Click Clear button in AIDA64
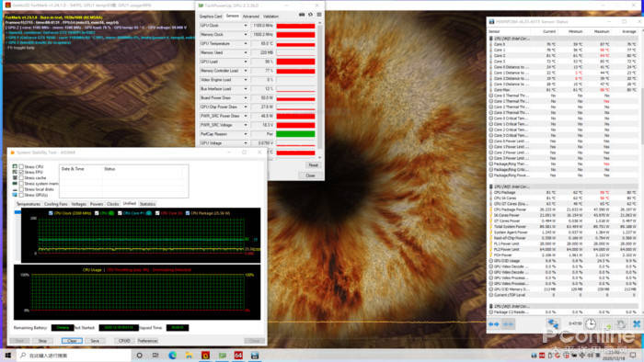 72,341
